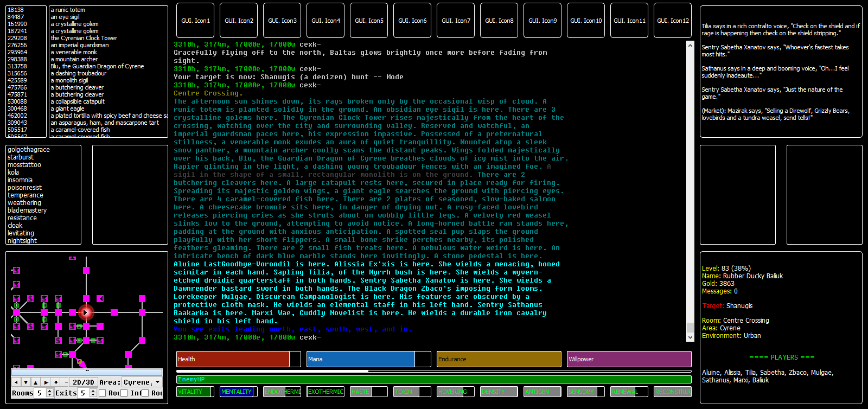This screenshot has width=868, height=409.
Task: Click the main console scrollbar up arrow
Action: (x=690, y=46)
